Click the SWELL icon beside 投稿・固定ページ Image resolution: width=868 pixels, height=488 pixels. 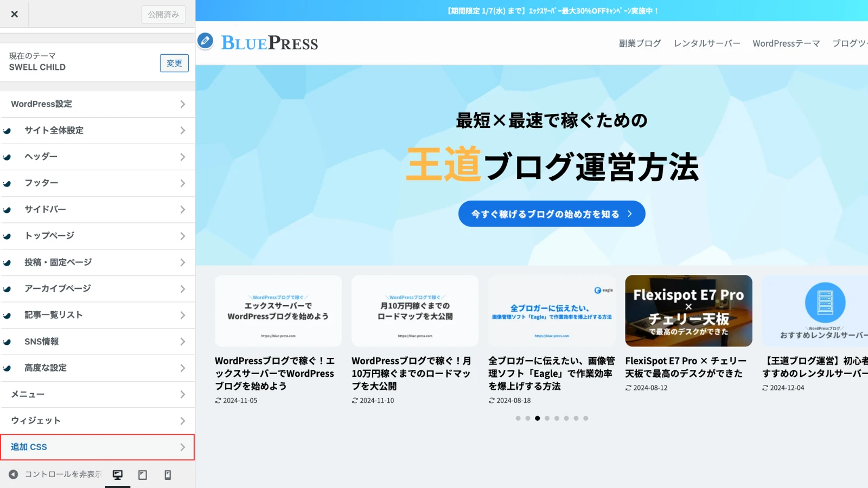(7, 263)
